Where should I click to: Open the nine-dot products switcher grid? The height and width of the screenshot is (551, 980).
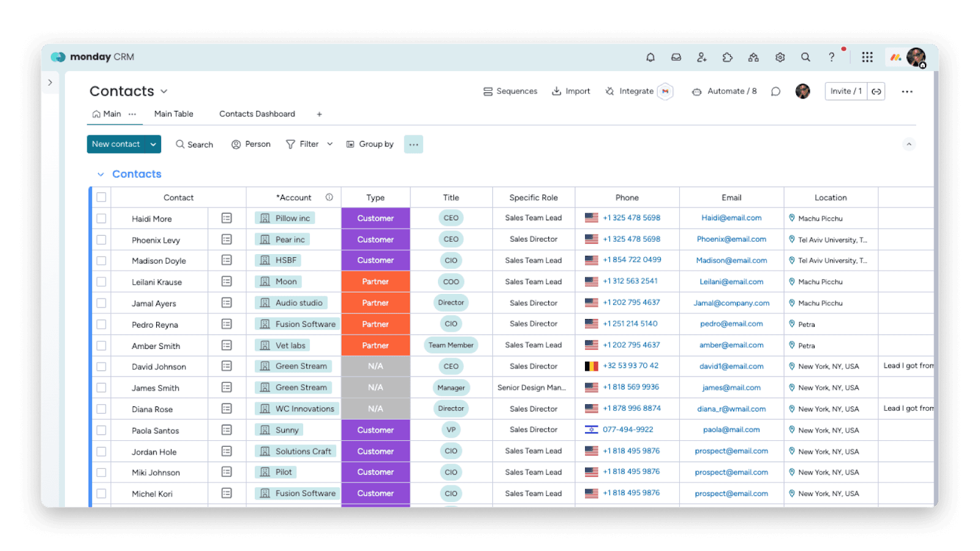[867, 57]
